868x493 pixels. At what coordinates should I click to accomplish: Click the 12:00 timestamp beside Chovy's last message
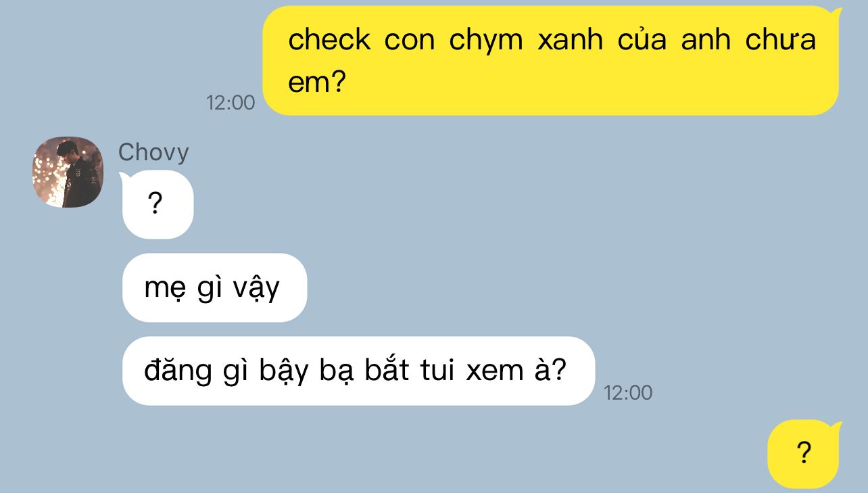(628, 392)
